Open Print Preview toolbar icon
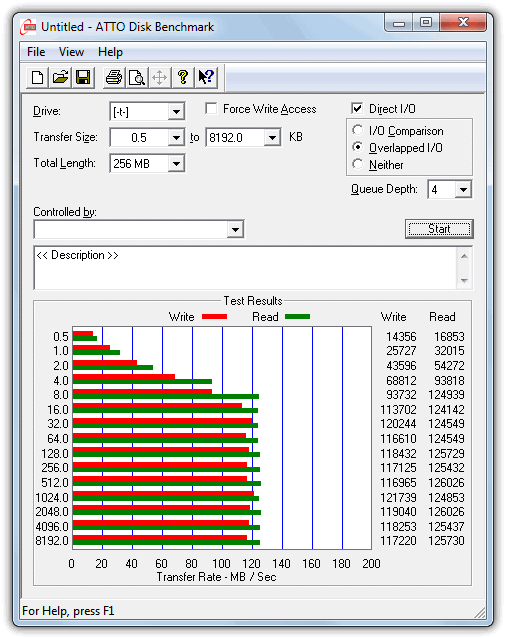 137,77
